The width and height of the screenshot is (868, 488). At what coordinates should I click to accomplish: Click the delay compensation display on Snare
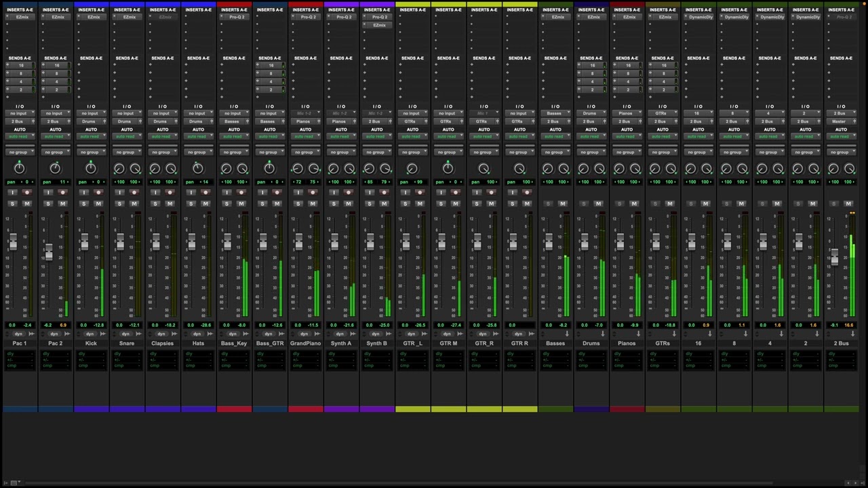(127, 360)
